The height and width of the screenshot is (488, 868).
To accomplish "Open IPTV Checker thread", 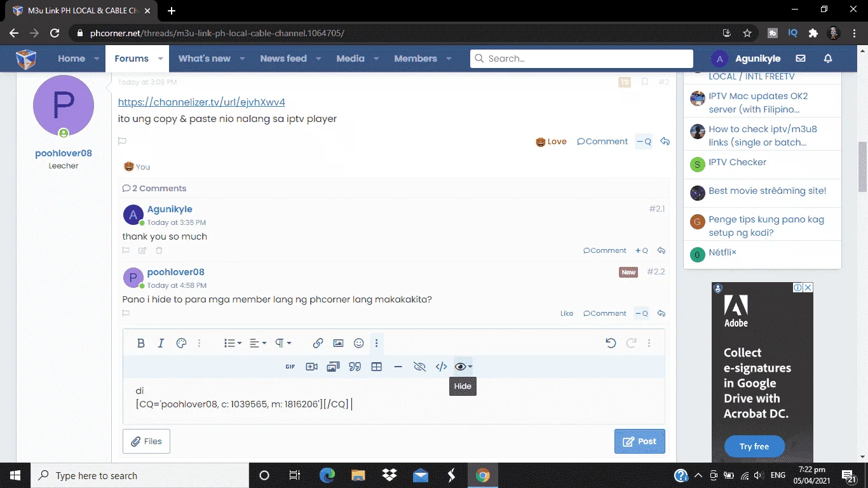I will (x=737, y=162).
